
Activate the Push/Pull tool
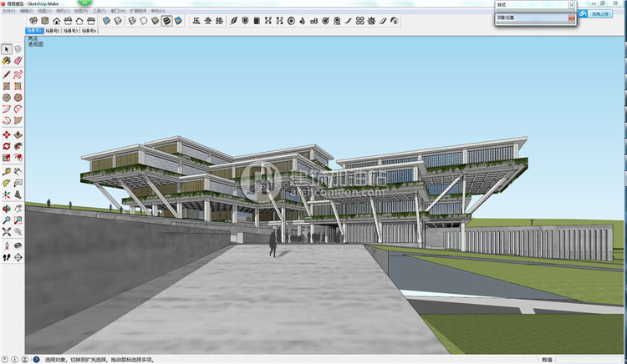tap(18, 135)
